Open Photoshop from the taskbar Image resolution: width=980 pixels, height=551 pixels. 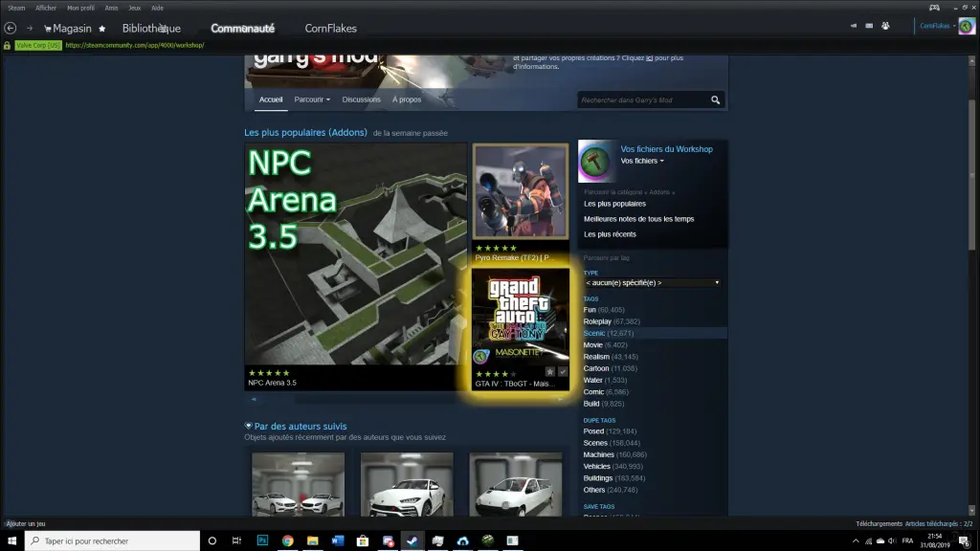pos(262,540)
